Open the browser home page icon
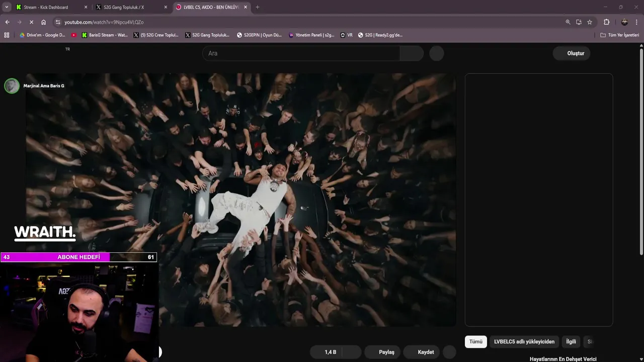 (x=44, y=22)
